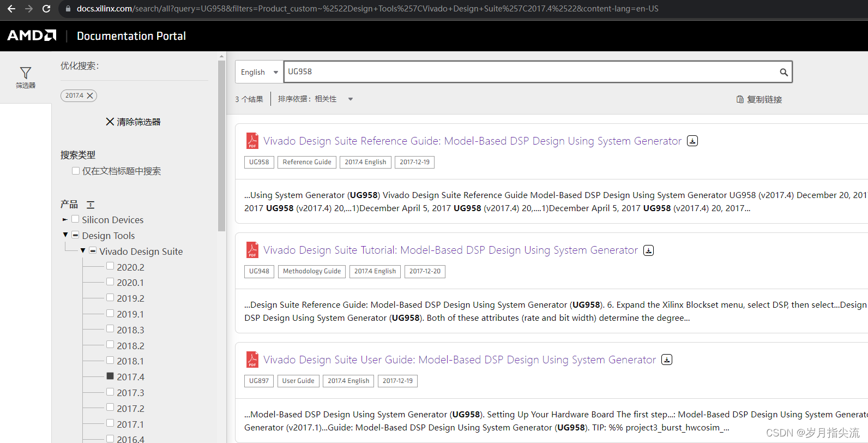
Task: Click the 2017-12-19 date tag of UG958
Action: coord(414,162)
